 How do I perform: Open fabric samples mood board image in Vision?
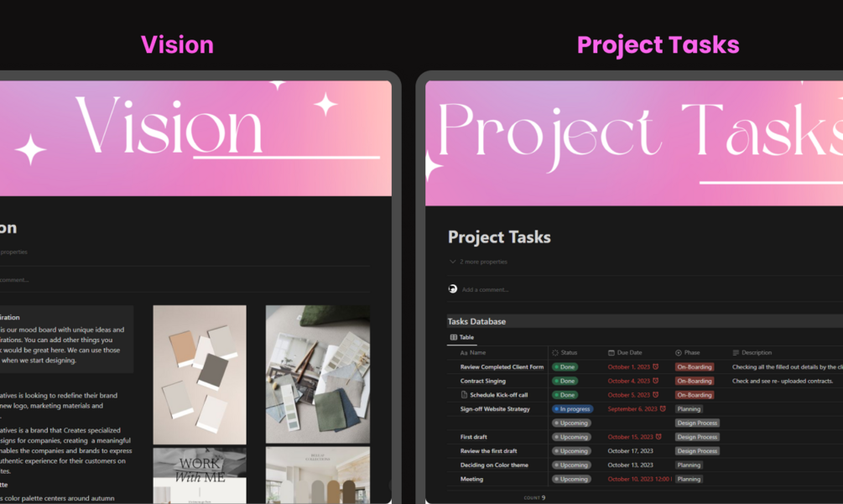[318, 374]
